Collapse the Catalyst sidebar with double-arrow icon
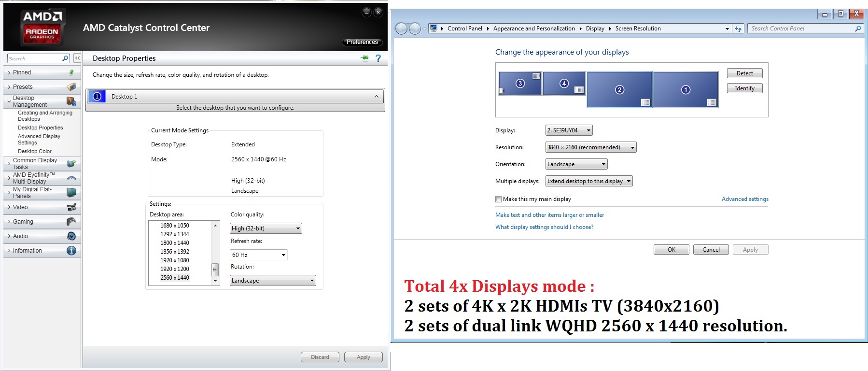The height and width of the screenshot is (371, 868). click(x=77, y=58)
